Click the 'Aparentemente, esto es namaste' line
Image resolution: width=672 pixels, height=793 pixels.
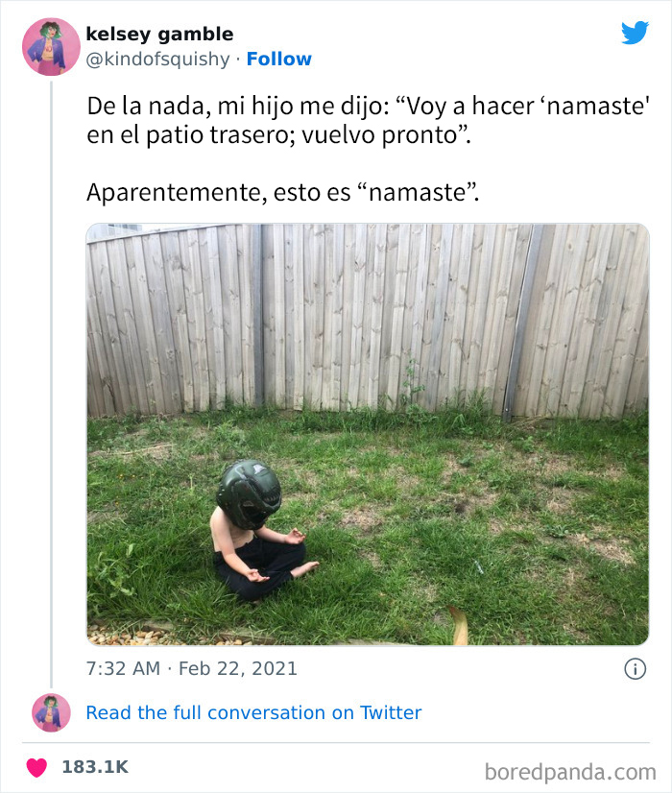(282, 193)
